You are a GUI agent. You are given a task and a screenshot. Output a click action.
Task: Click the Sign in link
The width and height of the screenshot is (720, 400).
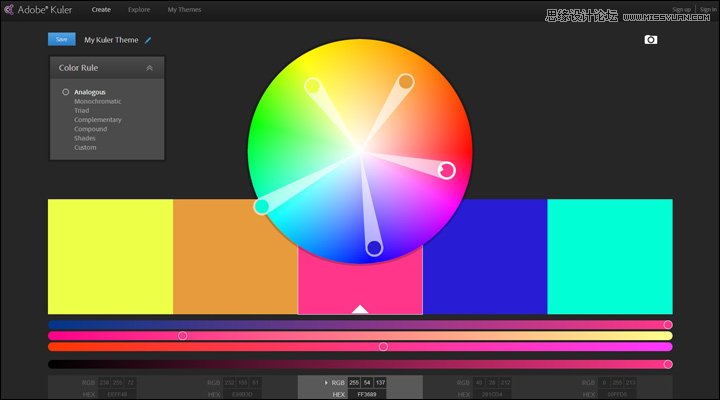click(x=708, y=9)
